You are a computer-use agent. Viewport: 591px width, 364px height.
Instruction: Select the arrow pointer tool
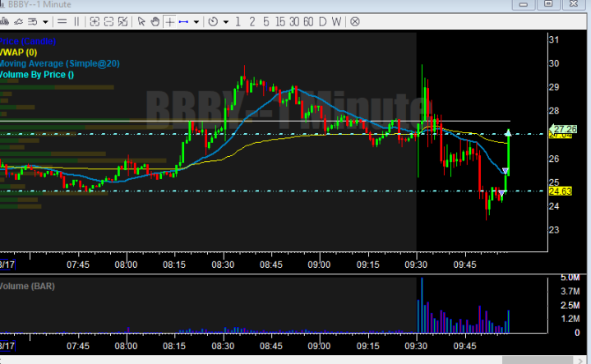(x=141, y=22)
